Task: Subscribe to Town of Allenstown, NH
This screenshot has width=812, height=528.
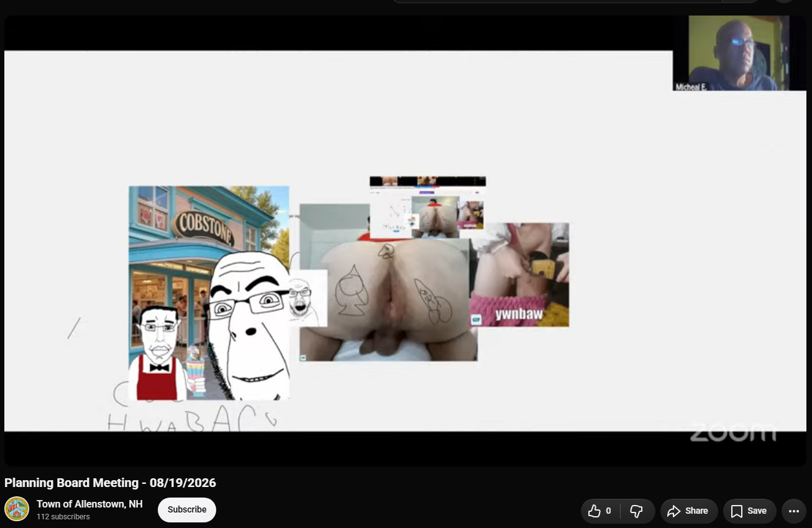Action: click(x=187, y=509)
